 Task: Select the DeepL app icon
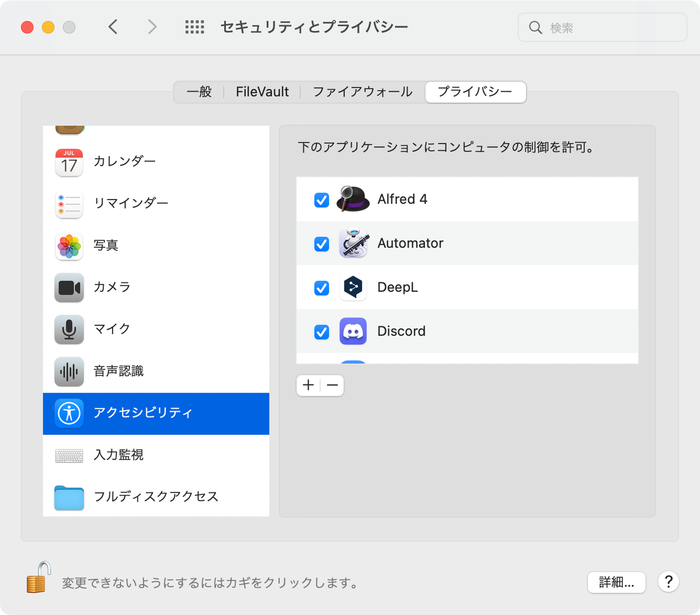point(353,287)
